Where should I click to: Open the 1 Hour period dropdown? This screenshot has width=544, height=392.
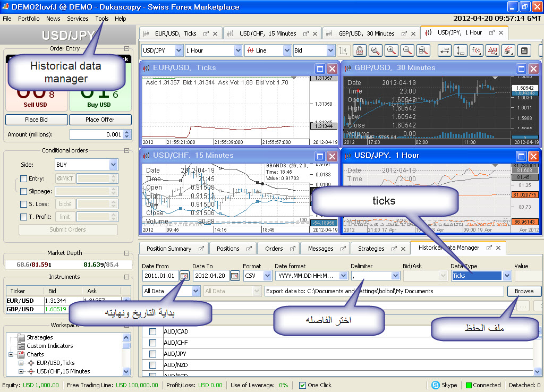click(x=238, y=50)
